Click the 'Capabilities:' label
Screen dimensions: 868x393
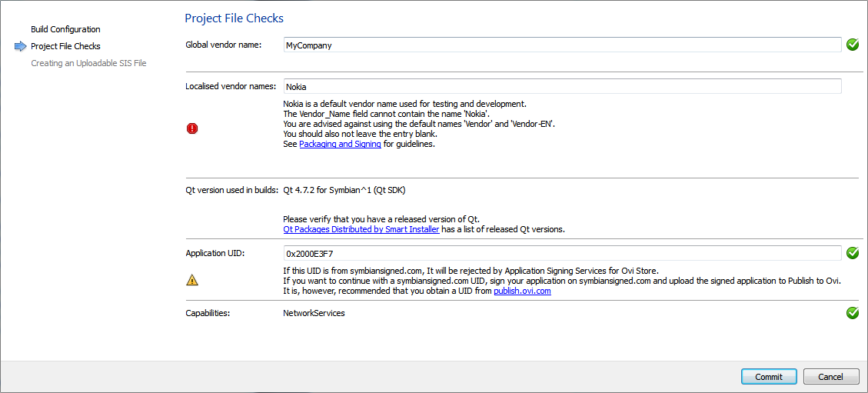[208, 313]
